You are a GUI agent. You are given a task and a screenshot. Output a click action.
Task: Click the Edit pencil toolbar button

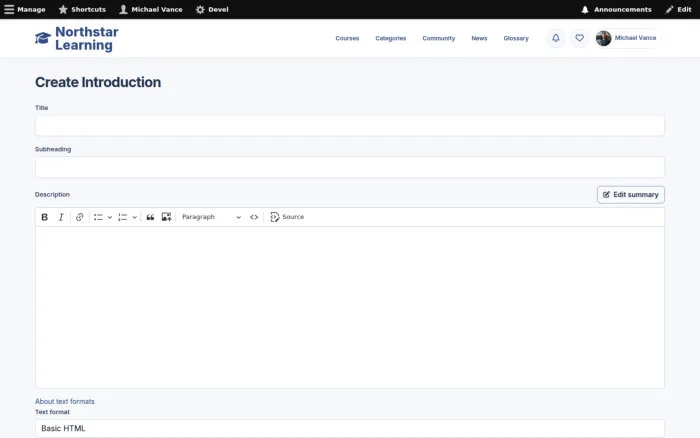point(679,9)
